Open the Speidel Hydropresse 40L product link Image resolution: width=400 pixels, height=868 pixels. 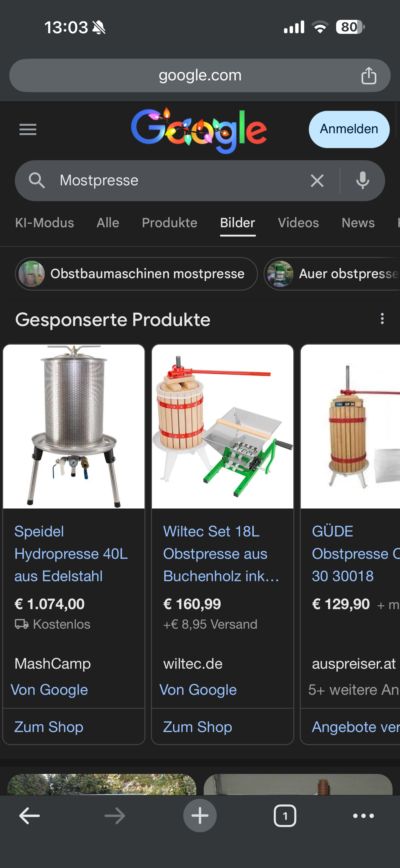[x=71, y=554]
